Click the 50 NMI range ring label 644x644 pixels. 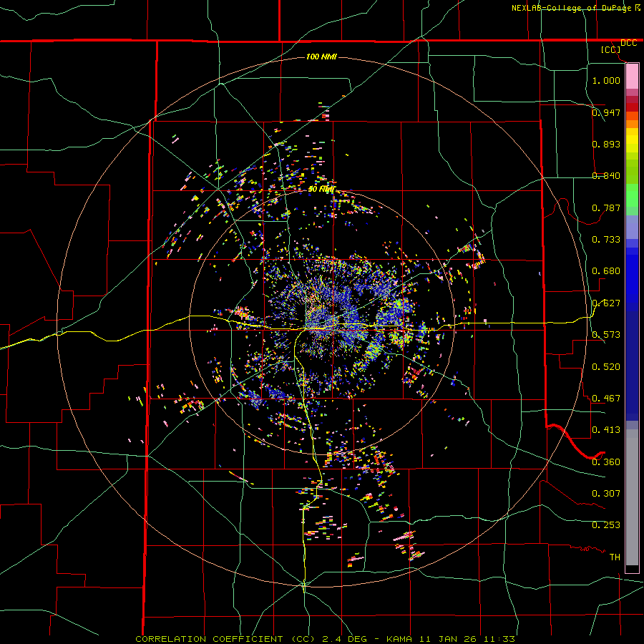321,189
